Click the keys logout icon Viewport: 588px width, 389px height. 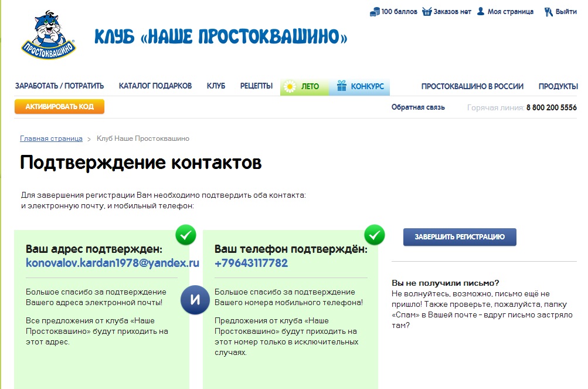coord(548,12)
